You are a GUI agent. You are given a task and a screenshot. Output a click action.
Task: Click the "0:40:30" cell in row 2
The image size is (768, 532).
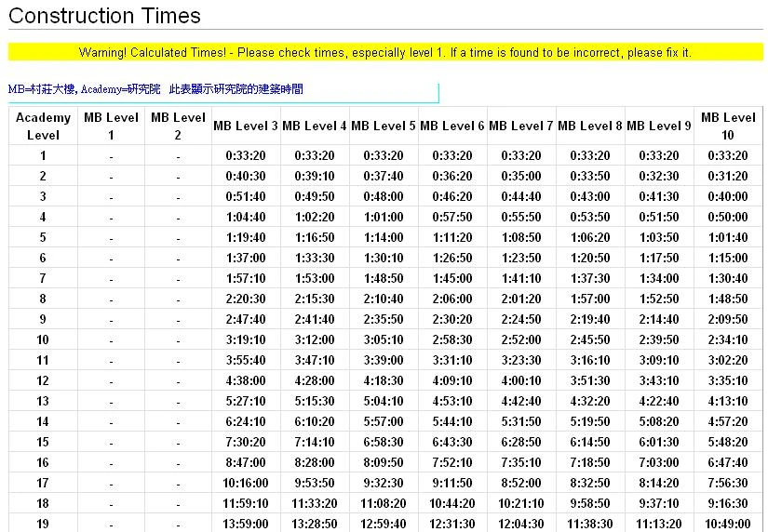click(246, 176)
